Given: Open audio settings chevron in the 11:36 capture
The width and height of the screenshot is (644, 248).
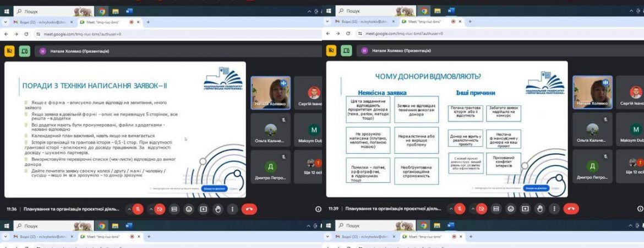Looking at the screenshot, I should tap(129, 209).
